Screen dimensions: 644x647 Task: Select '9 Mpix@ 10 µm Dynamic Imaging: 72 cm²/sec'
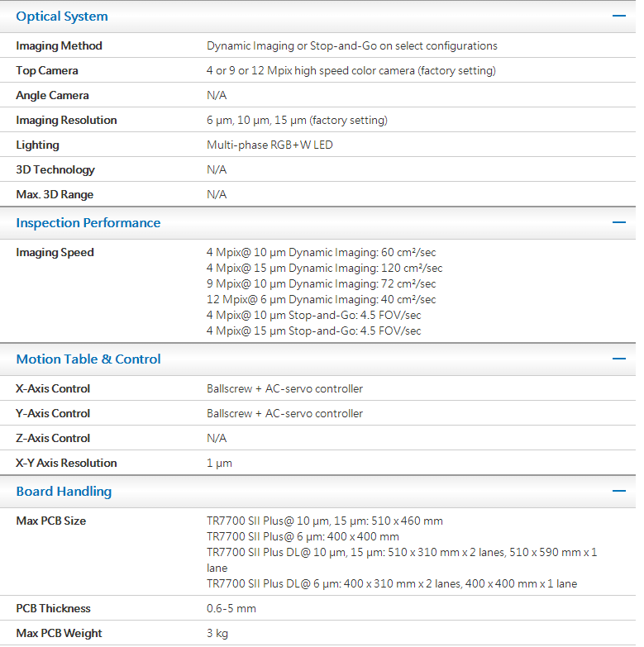322,283
